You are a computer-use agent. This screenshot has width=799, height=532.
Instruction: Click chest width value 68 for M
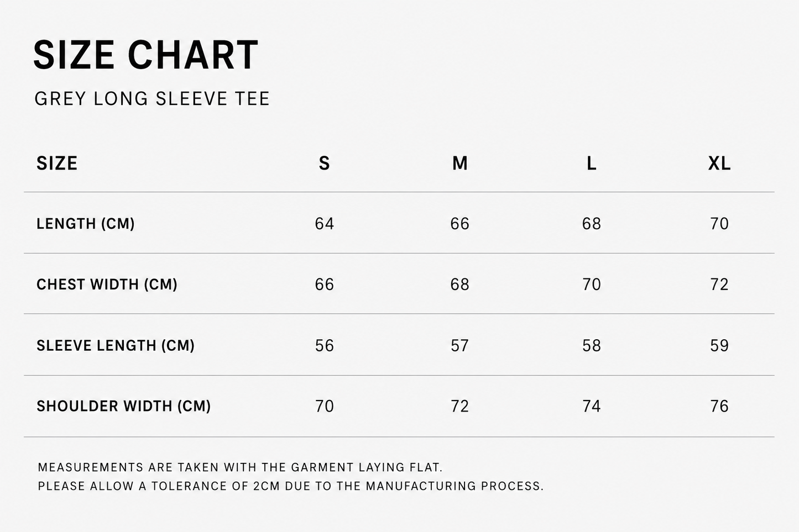(460, 285)
